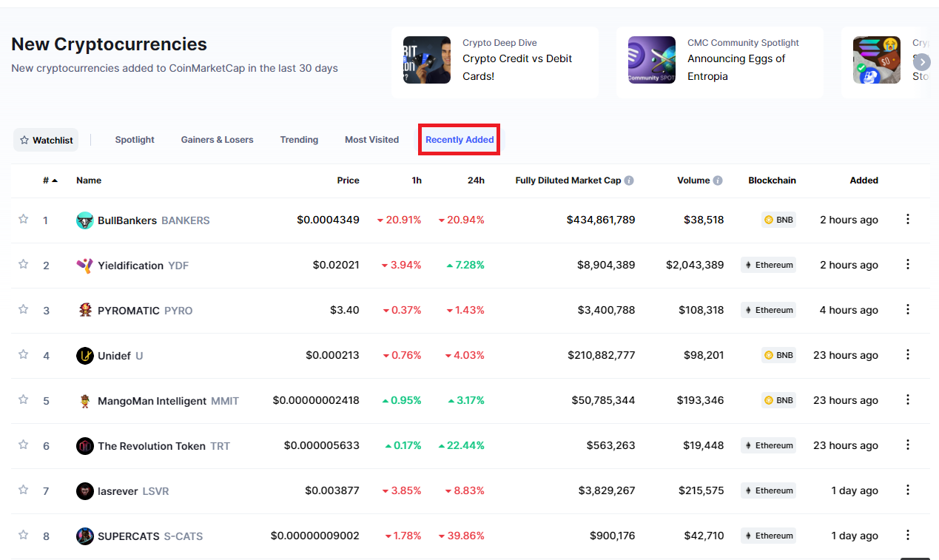Open more options for SUPERCATS row

click(x=908, y=535)
